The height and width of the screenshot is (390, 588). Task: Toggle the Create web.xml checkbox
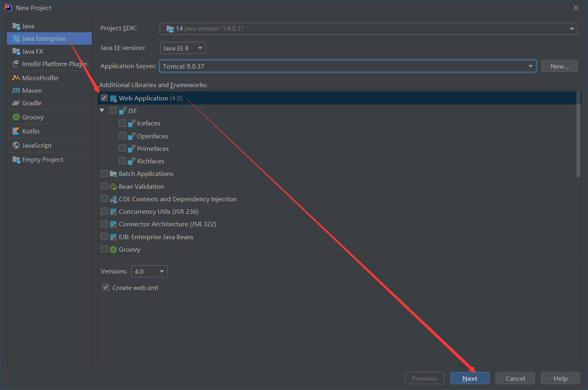(x=106, y=288)
